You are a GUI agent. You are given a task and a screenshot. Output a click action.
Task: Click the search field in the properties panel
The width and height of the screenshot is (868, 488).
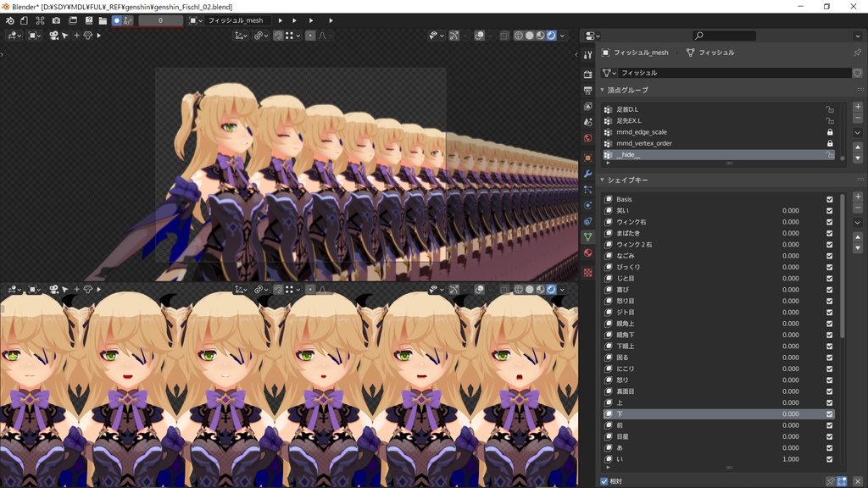(722, 35)
